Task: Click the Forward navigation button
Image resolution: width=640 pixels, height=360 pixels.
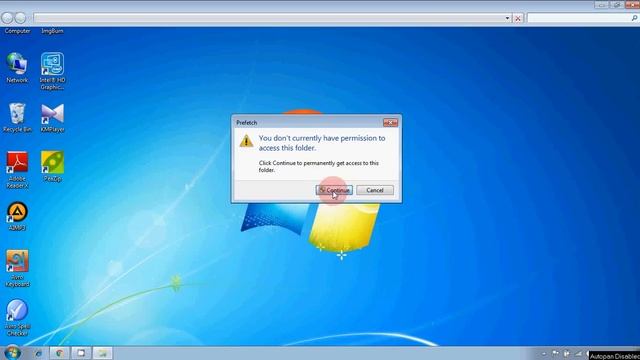Action: 20,18
